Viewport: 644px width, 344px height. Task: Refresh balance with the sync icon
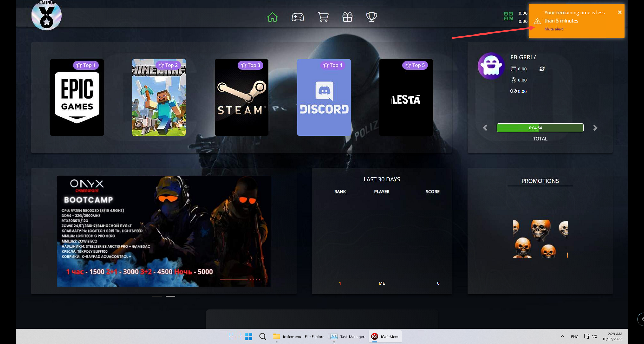[542, 69]
